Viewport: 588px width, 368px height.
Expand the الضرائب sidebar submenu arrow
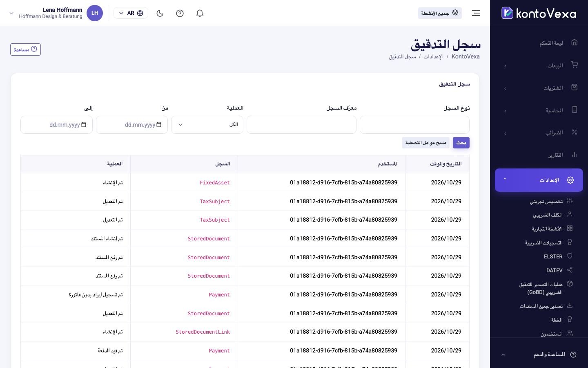[x=505, y=133]
